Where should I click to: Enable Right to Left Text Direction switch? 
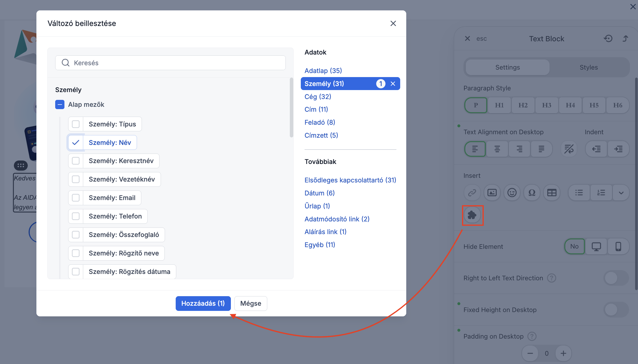(616, 278)
